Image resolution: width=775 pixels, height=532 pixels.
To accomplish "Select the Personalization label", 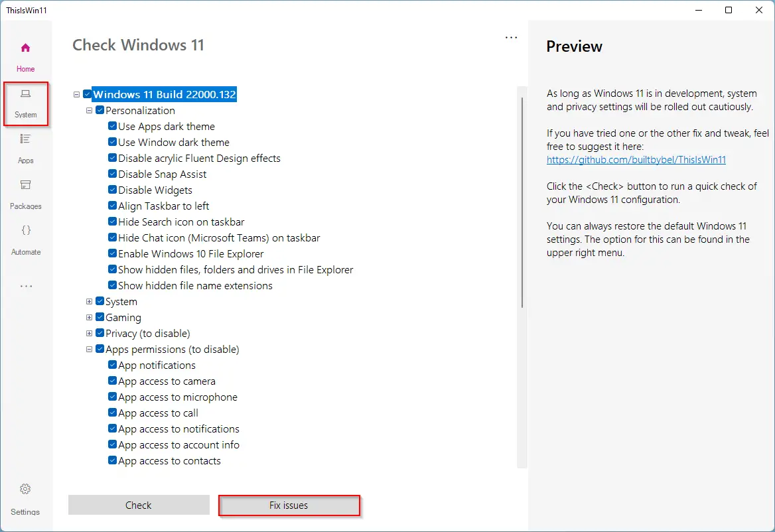I will click(141, 110).
